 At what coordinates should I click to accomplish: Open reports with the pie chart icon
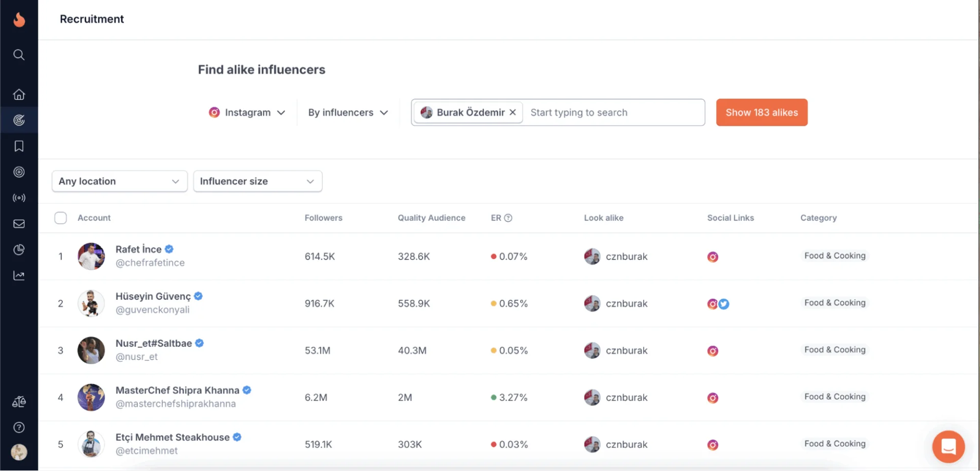[x=19, y=250]
